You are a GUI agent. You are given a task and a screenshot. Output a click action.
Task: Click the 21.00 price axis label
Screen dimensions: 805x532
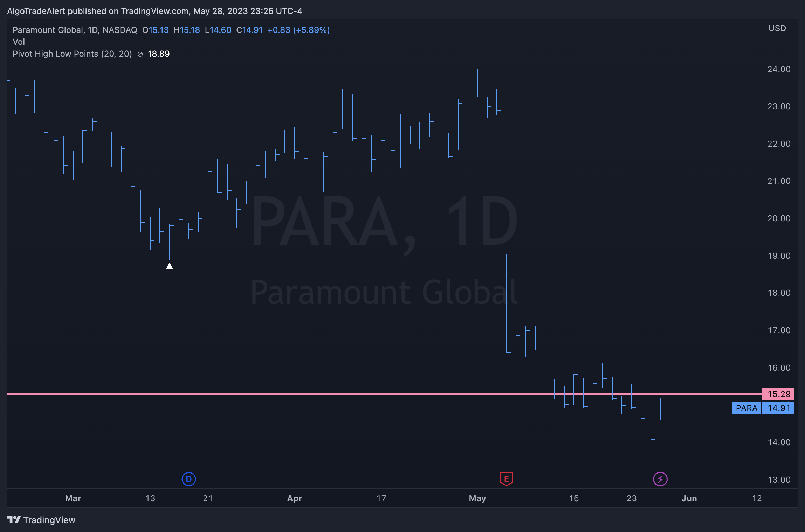click(779, 181)
